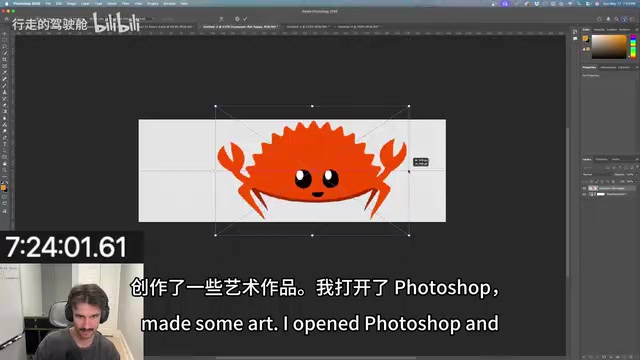The width and height of the screenshot is (640, 360).
Task: Select the Move tool
Action: [4, 34]
